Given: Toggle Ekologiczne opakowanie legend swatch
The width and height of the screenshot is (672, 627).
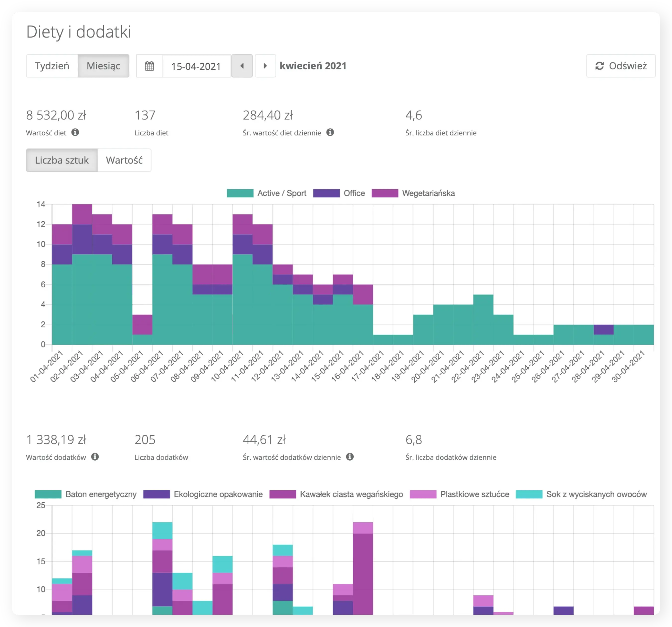Looking at the screenshot, I should (x=157, y=494).
